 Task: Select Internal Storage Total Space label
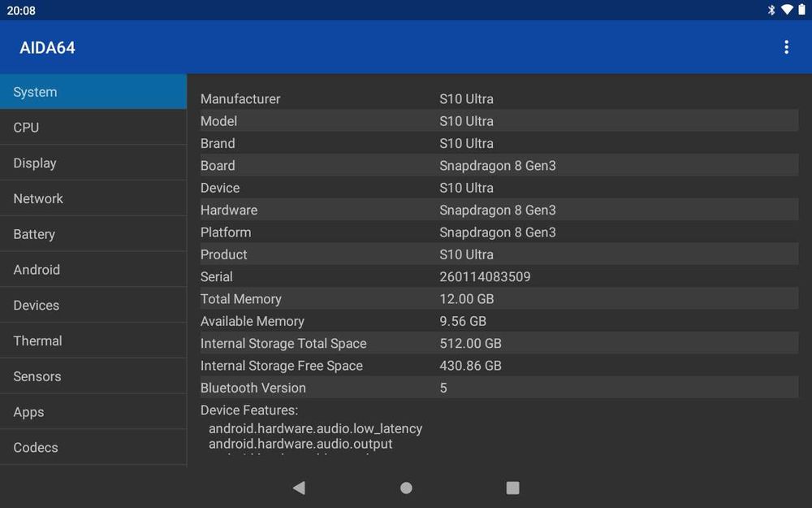click(x=283, y=344)
